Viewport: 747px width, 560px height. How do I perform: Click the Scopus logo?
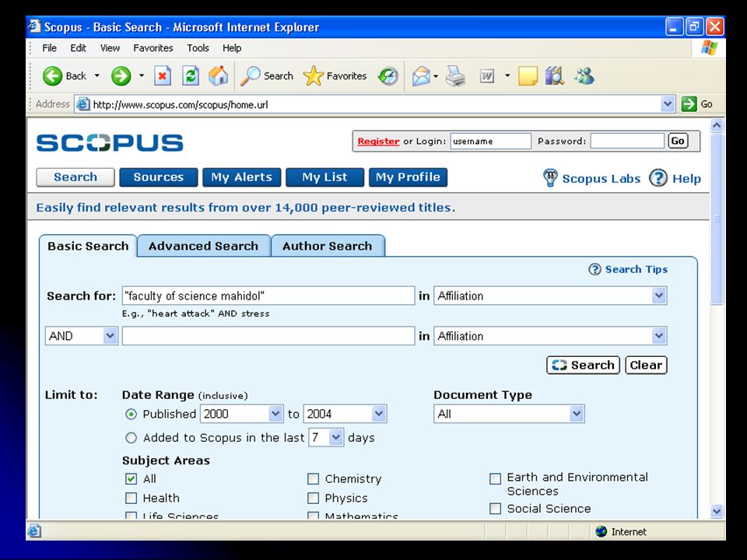coord(110,142)
